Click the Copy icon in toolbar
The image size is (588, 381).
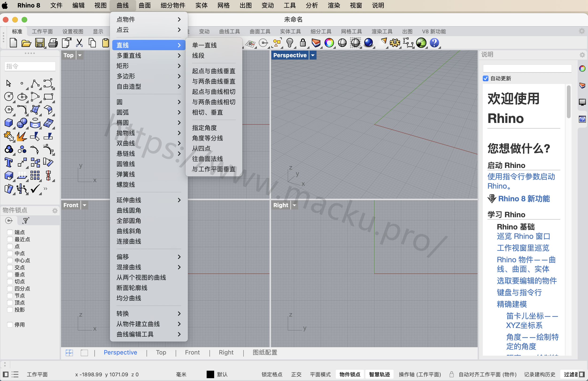click(92, 43)
